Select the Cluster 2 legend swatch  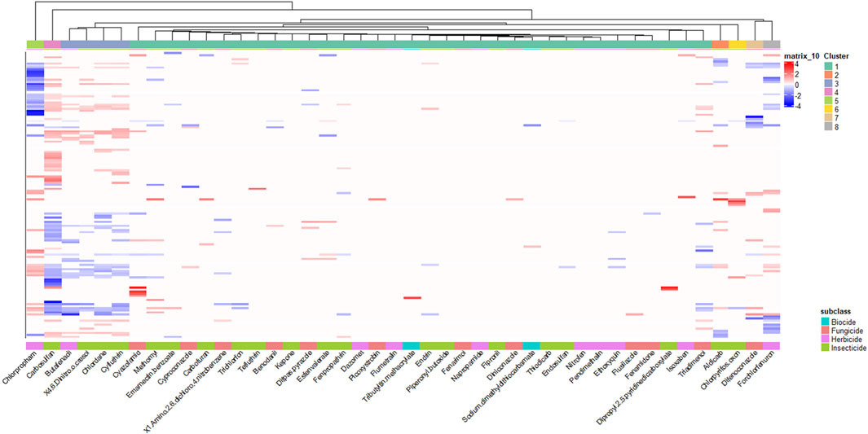click(828, 75)
